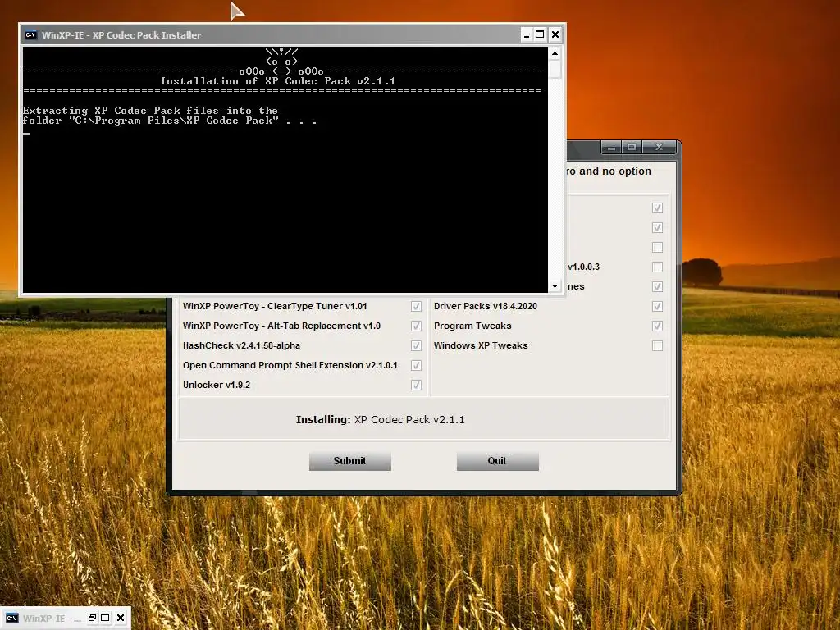Click the Submit button
The width and height of the screenshot is (840, 630).
pos(349,461)
